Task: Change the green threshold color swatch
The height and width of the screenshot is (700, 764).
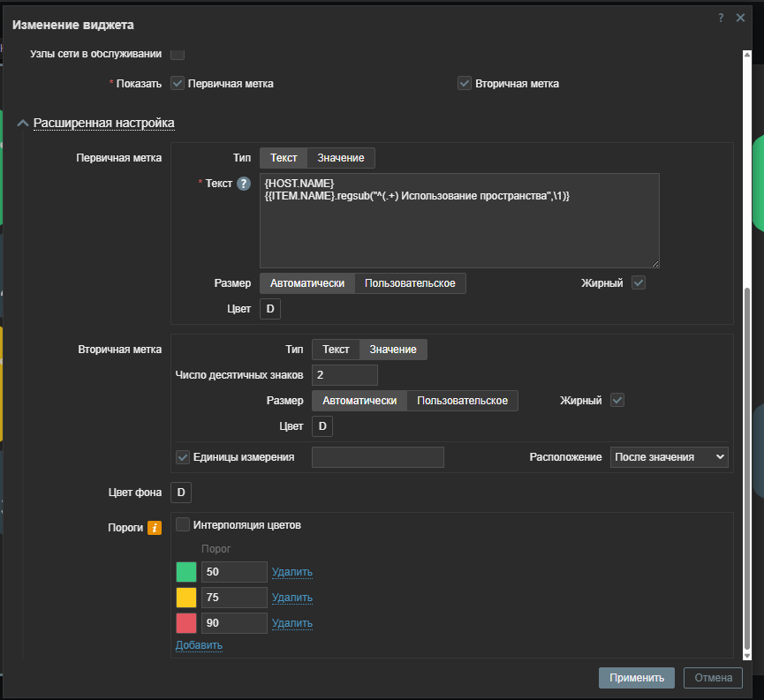Action: tap(186, 572)
